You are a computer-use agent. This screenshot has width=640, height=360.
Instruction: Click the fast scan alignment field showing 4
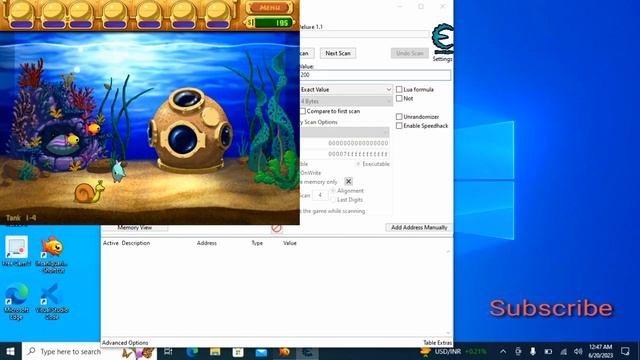tap(320, 195)
